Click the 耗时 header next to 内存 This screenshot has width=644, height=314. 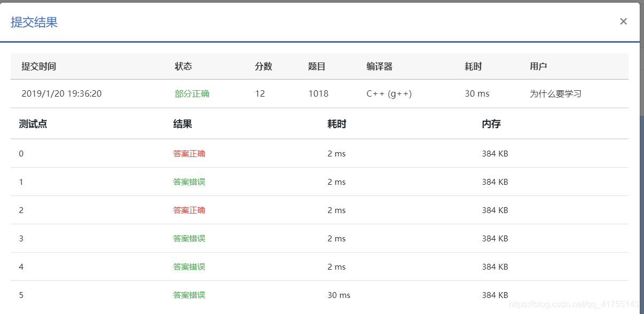click(337, 124)
